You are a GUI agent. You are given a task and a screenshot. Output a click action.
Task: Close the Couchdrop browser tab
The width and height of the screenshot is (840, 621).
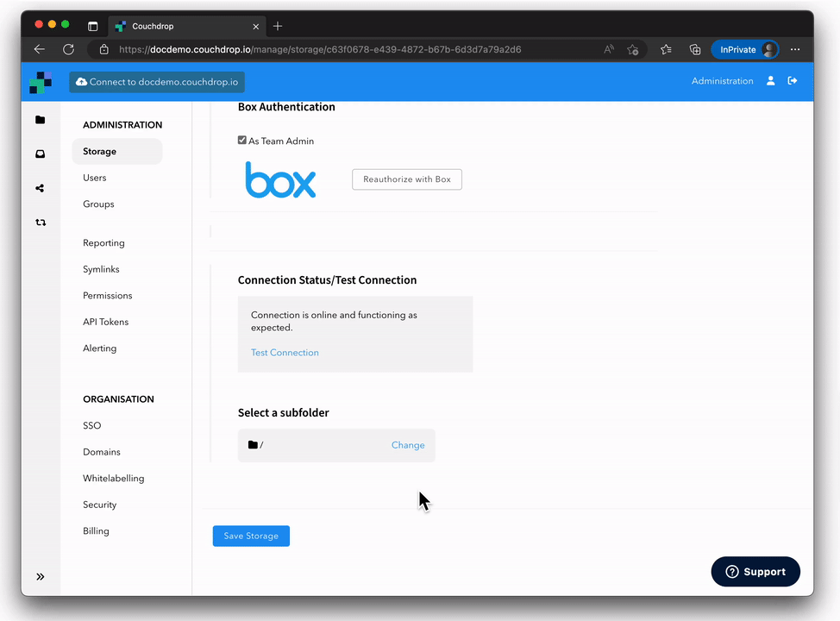coord(256,26)
